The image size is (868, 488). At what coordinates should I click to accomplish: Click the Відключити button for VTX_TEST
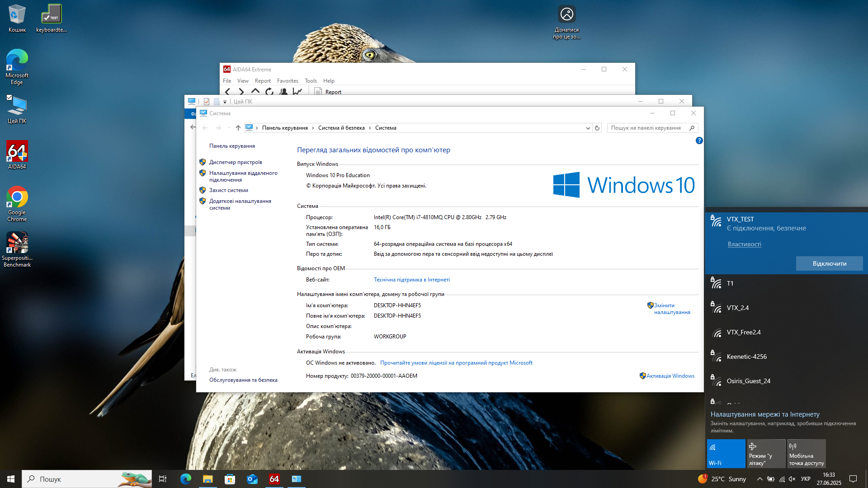(x=829, y=263)
